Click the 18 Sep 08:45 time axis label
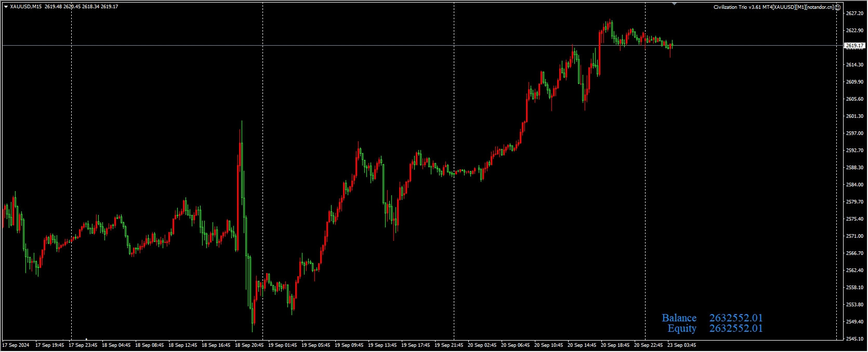Image resolution: width=868 pixels, height=352 pixels. click(150, 345)
